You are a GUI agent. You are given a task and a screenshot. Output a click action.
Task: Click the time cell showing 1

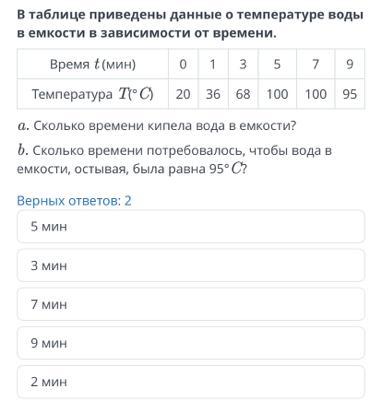point(213,64)
